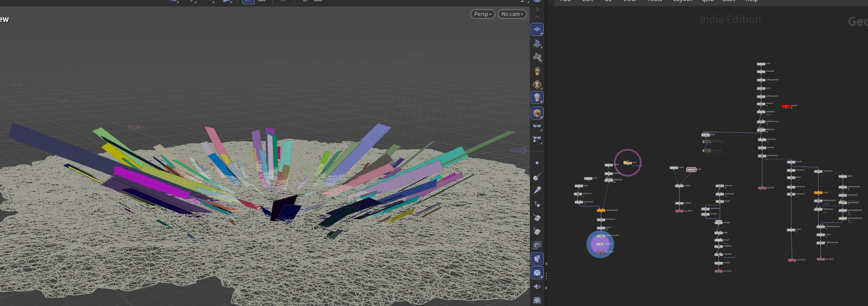Screen dimensions: 868x306
Task: Click the red popnet1 node
Action: [786, 106]
